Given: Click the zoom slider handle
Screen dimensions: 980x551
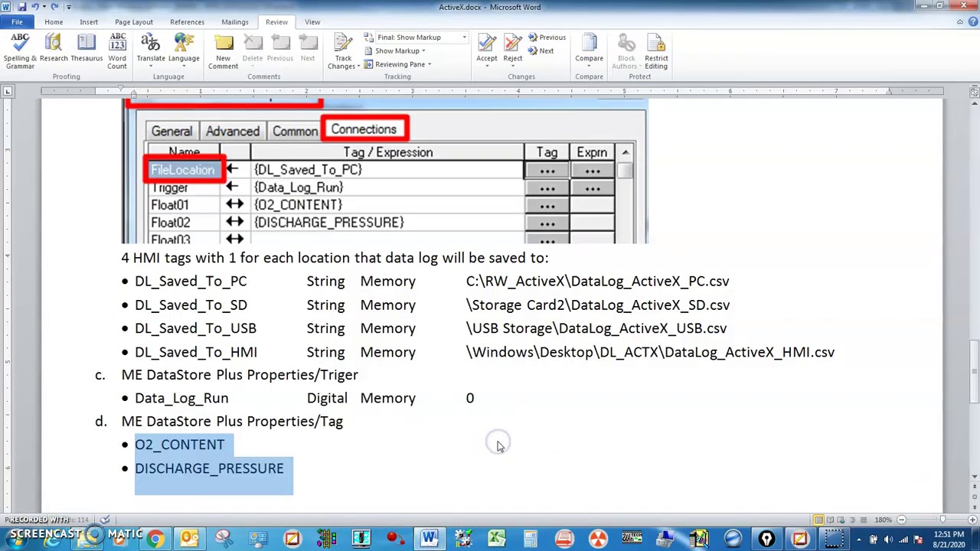Looking at the screenshot, I should coord(942,520).
